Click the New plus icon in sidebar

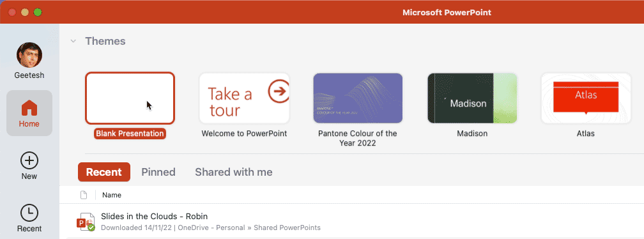pos(29,160)
